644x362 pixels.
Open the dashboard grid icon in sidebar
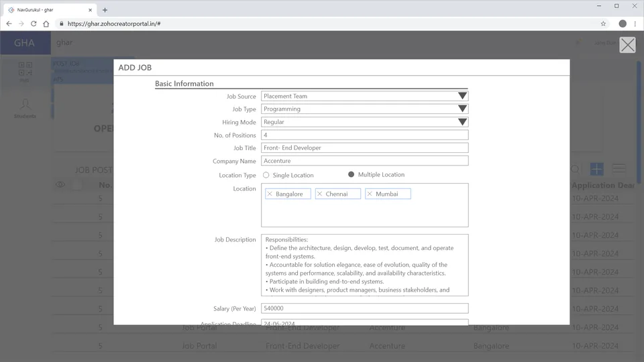click(x=25, y=69)
